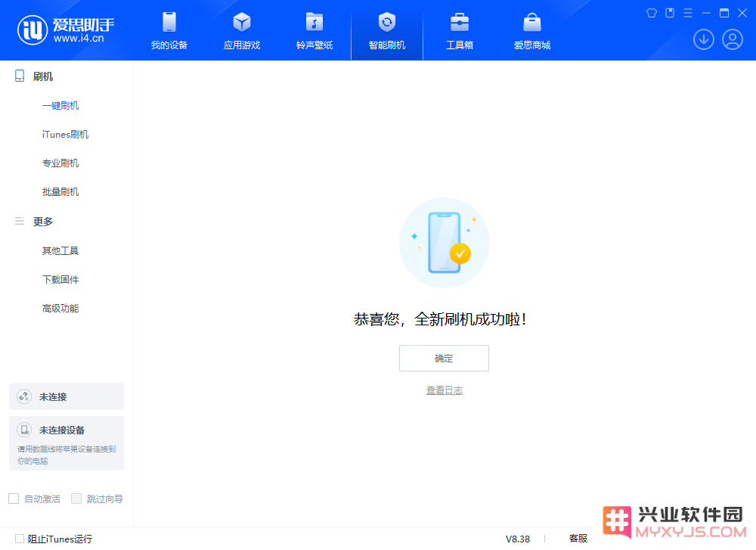Open 高级功能 sidebar item
Image resolution: width=756 pixels, height=550 pixels.
click(60, 309)
